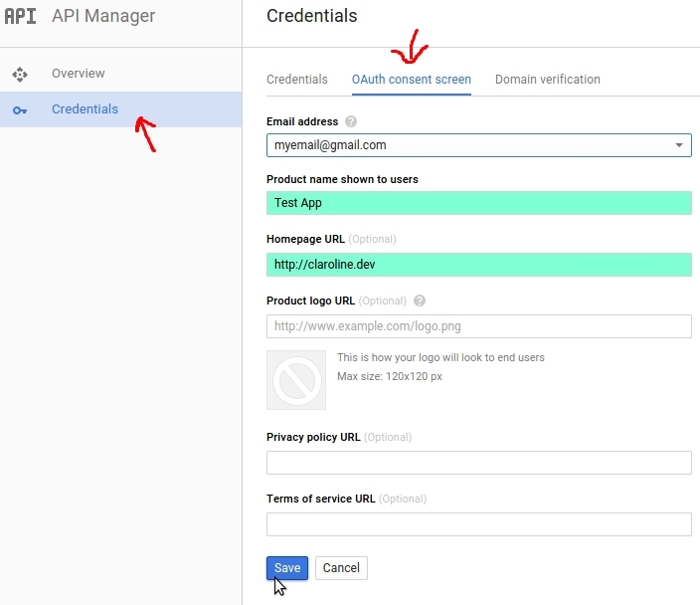Click the Overview diamond icon

[x=20, y=74]
